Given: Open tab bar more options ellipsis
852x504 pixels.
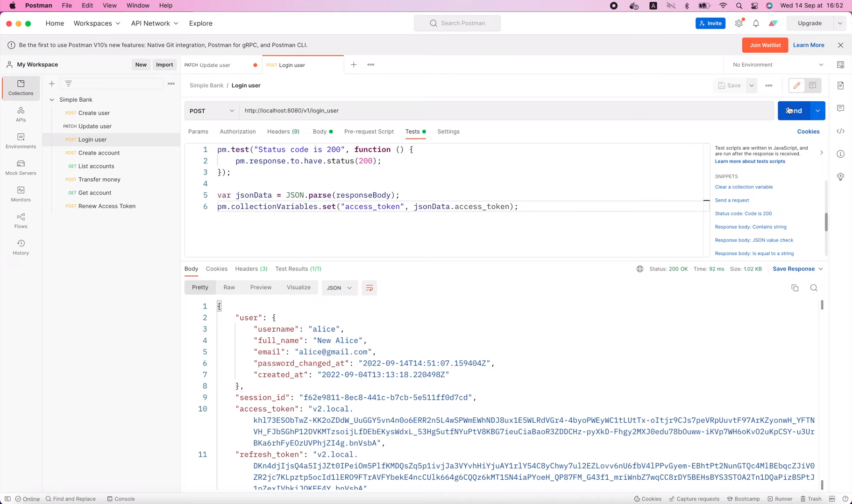Looking at the screenshot, I should [x=371, y=64].
